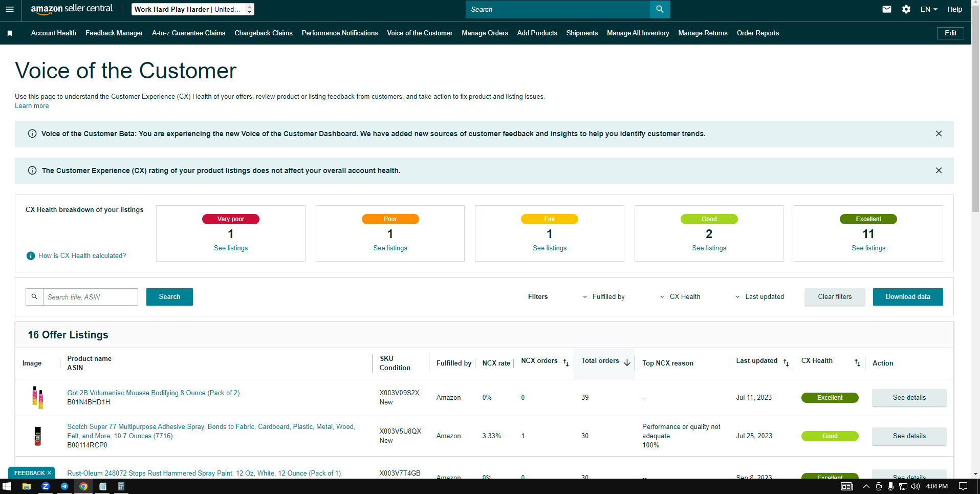See listings under Fair
The height and width of the screenshot is (494, 980).
(x=550, y=248)
